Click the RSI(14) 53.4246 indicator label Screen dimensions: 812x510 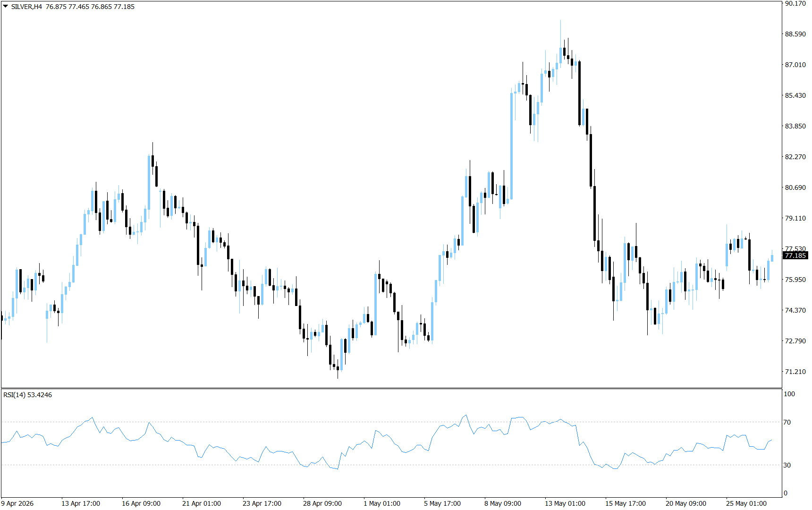point(27,395)
